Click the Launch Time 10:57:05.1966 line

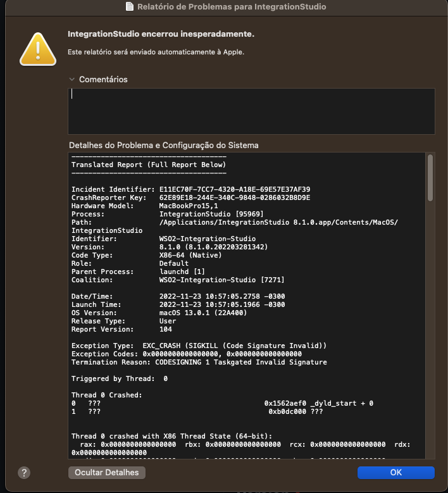click(x=178, y=304)
